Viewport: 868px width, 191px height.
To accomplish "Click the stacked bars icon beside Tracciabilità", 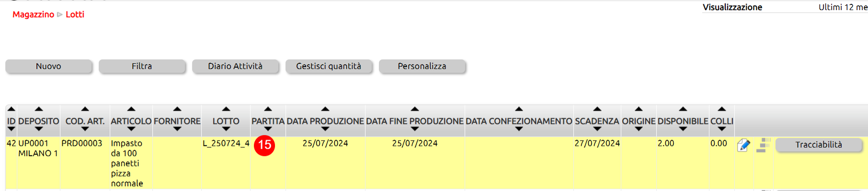I will pyautogui.click(x=763, y=145).
